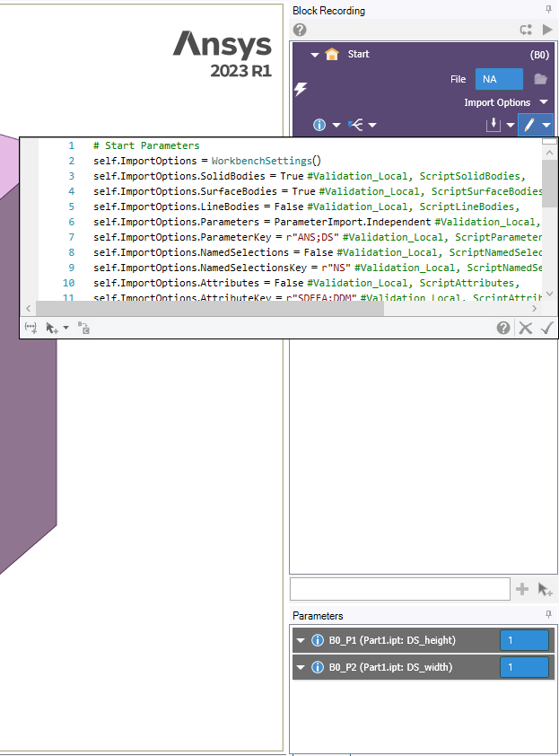Click info icon for B0_P2 parameter
The width and height of the screenshot is (559, 756).
[318, 667]
